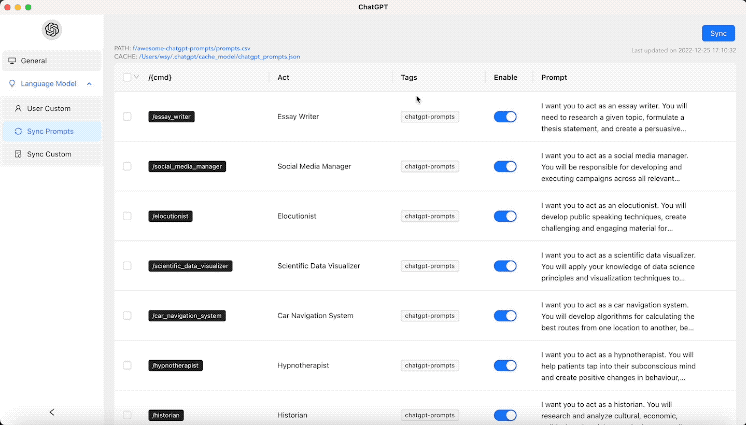Go to Sync Custom section
Image resolution: width=746 pixels, height=425 pixels.
(52, 154)
